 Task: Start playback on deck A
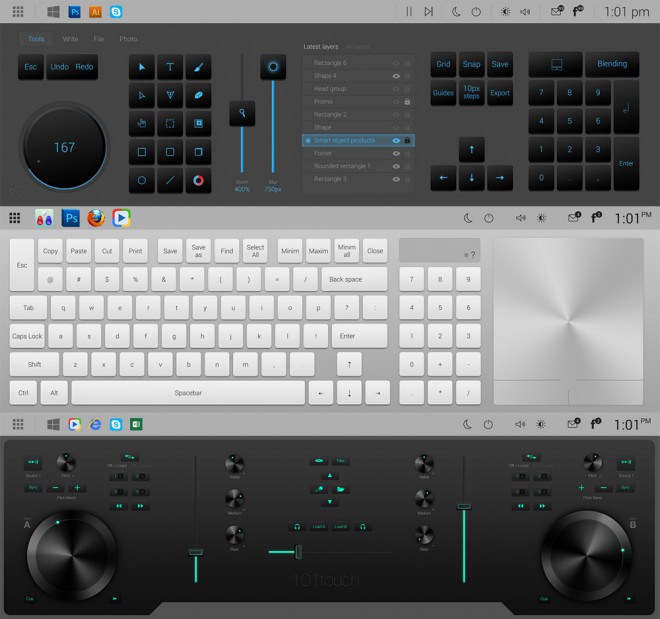coord(114,598)
